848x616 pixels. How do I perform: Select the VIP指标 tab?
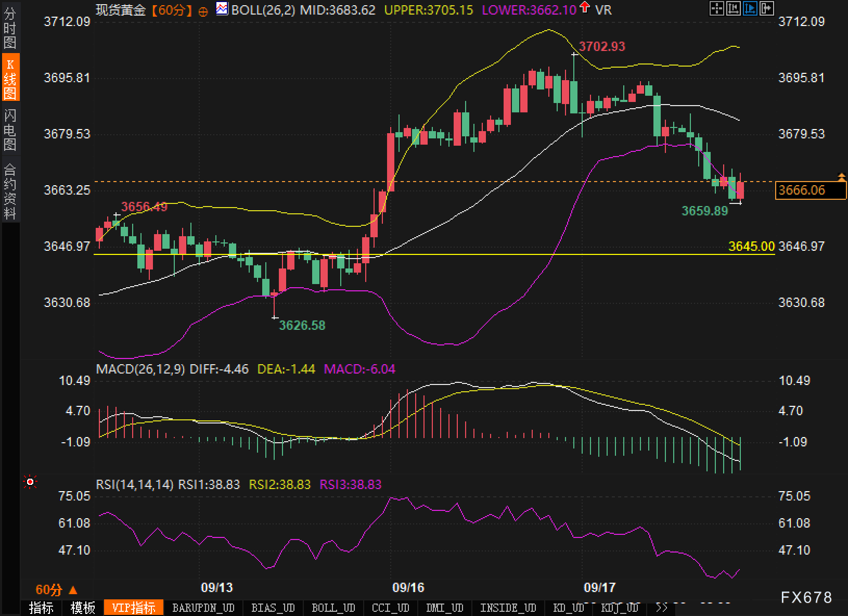click(x=134, y=607)
